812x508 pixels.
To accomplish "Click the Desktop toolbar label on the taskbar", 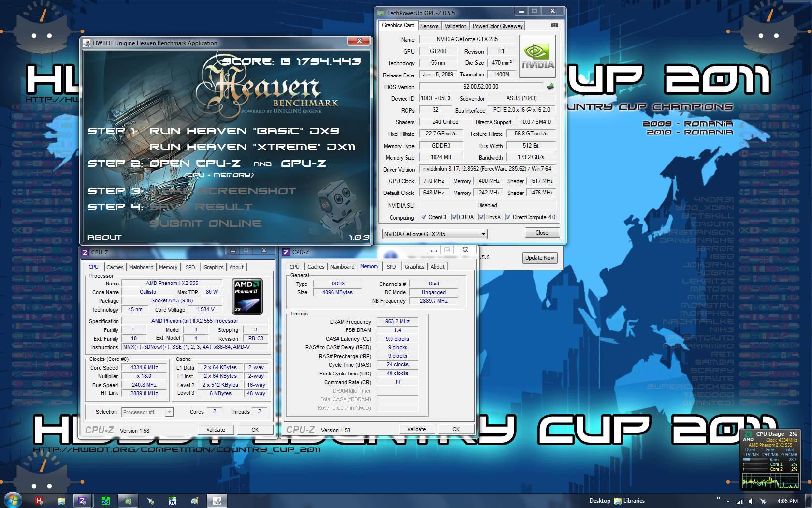I will [x=600, y=501].
